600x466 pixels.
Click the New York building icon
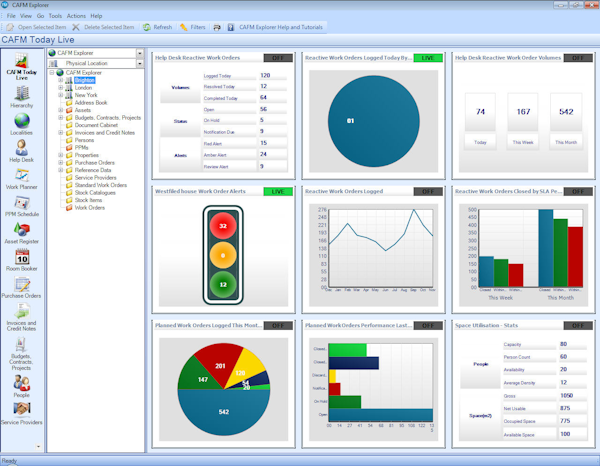[x=69, y=95]
